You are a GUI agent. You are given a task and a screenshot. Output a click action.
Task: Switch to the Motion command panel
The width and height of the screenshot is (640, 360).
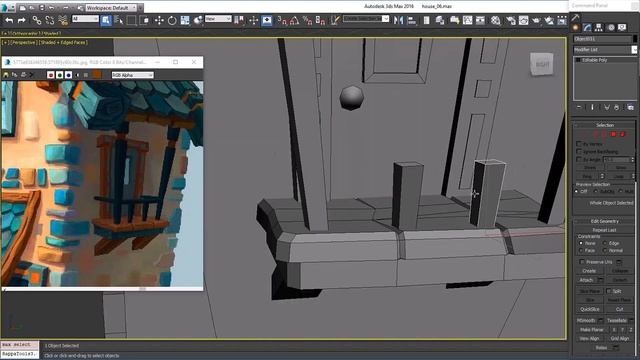coord(611,27)
